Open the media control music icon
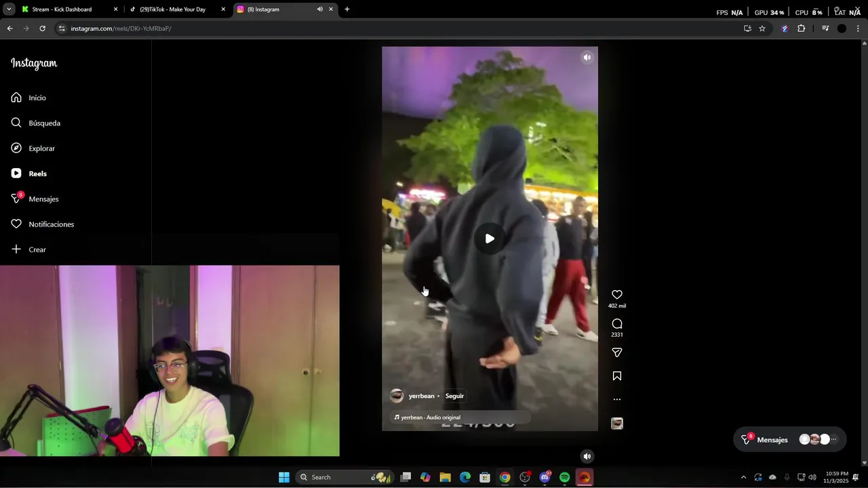 [825, 28]
